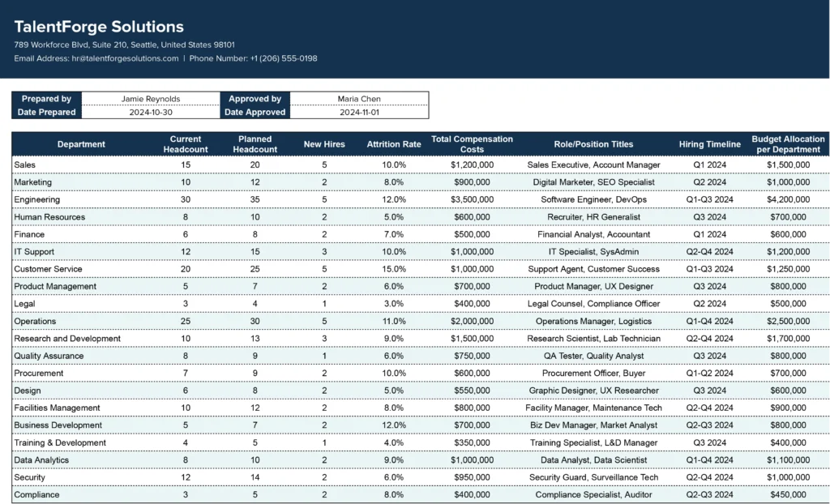Select the New Hires column header

[324, 144]
